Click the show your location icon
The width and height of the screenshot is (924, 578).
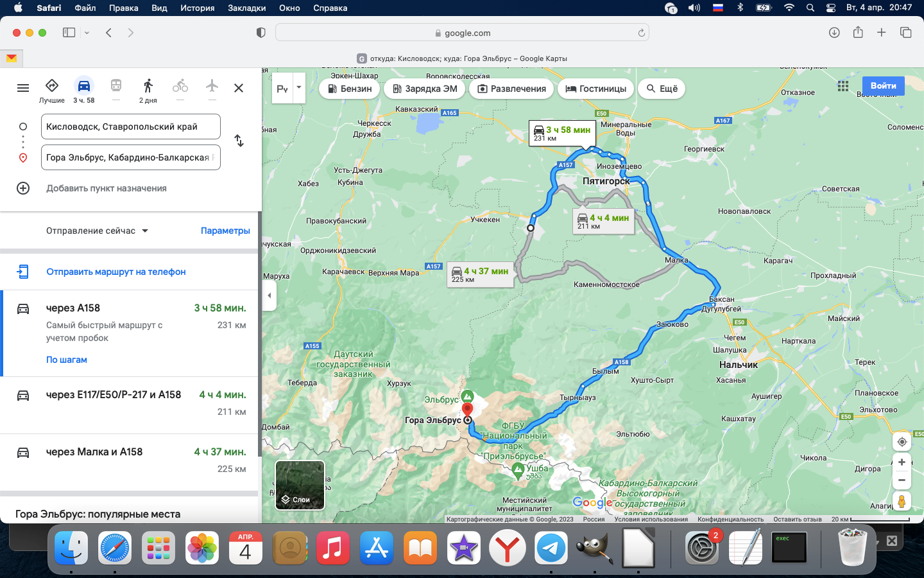point(902,442)
